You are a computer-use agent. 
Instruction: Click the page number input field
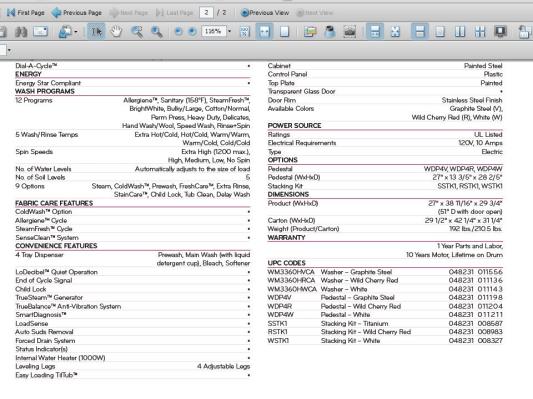pos(206,13)
